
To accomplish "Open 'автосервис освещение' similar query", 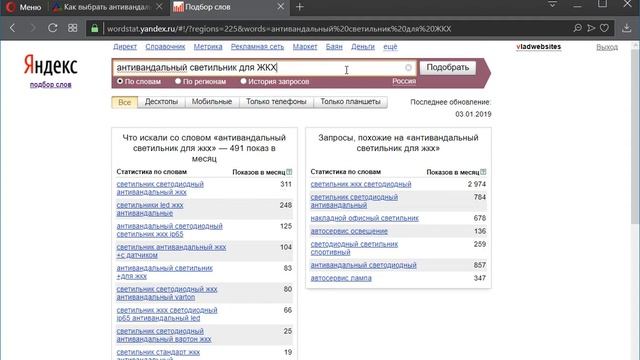I will (349, 231).
